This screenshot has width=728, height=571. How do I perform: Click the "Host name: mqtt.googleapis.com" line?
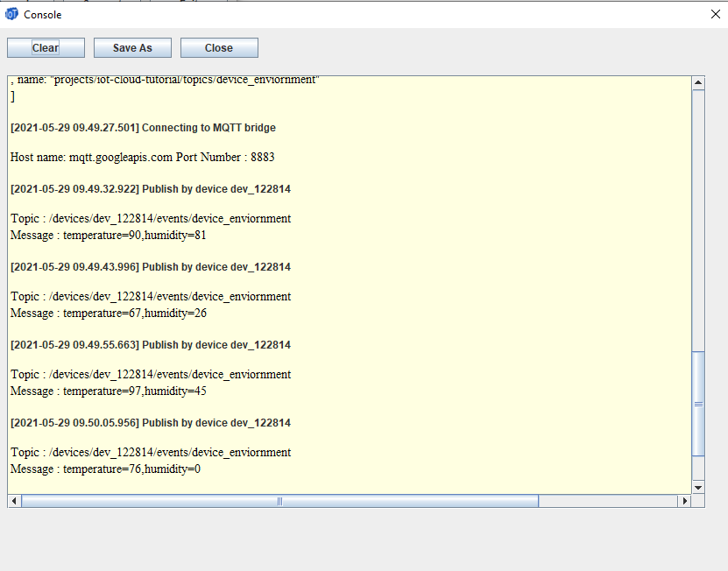143,158
